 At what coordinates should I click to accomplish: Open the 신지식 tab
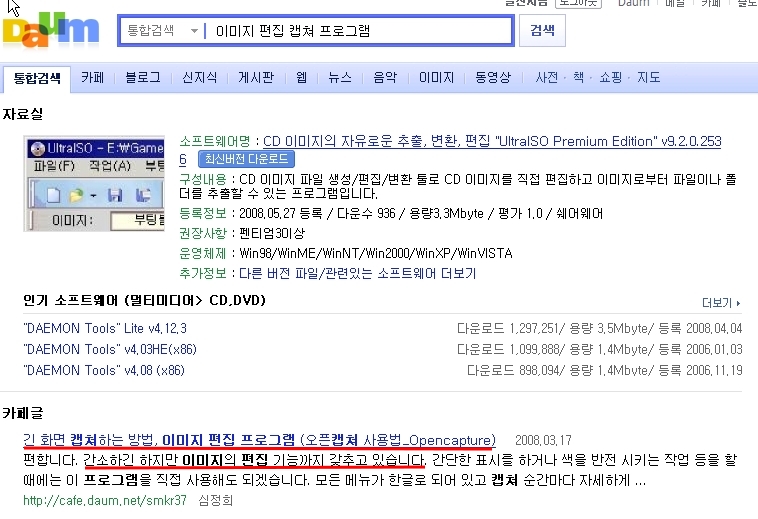tap(199, 77)
